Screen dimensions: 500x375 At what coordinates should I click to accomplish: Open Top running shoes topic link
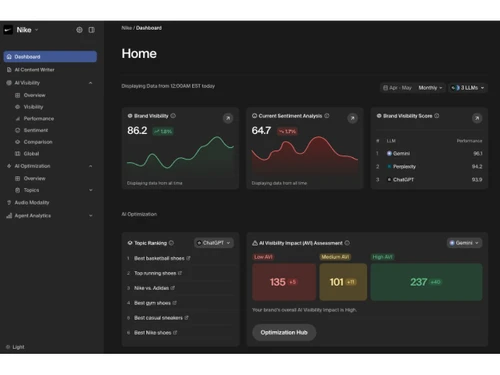tap(158, 273)
